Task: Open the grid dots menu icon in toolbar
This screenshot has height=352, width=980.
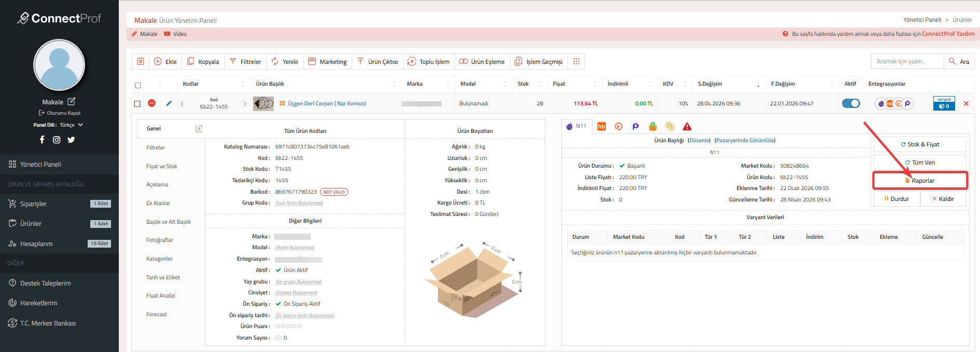Action: (576, 61)
